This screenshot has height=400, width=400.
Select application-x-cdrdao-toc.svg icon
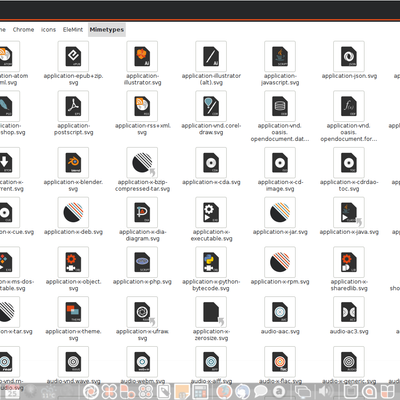click(349, 163)
